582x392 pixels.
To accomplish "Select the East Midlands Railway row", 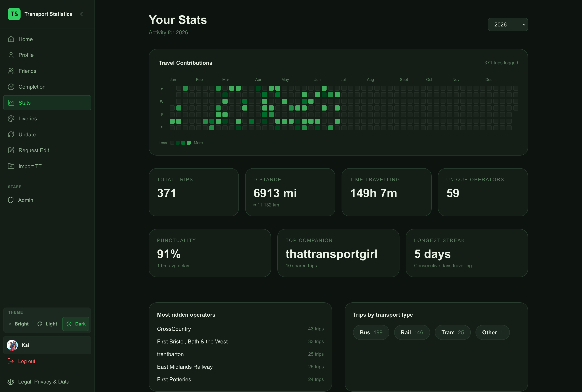I will click(x=240, y=367).
